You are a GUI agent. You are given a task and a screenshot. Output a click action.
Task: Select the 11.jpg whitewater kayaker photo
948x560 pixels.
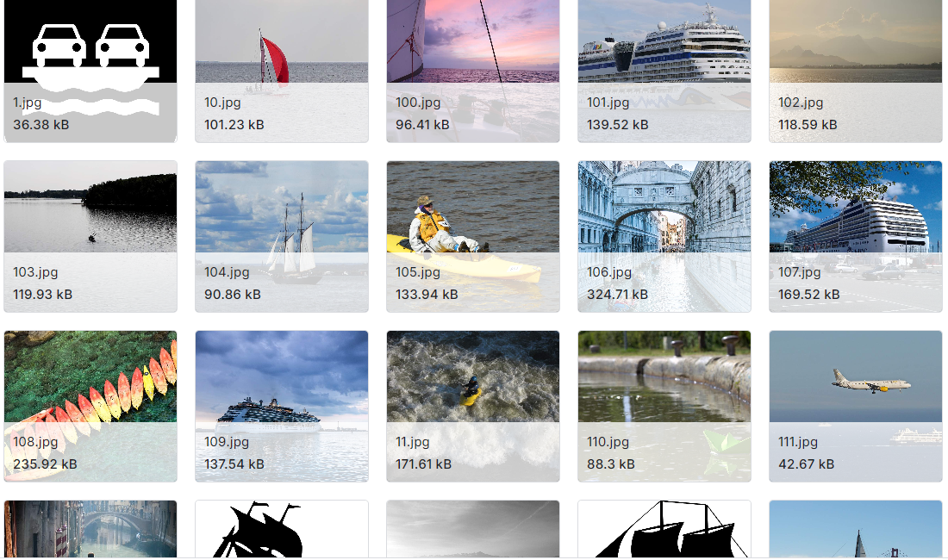click(x=473, y=406)
